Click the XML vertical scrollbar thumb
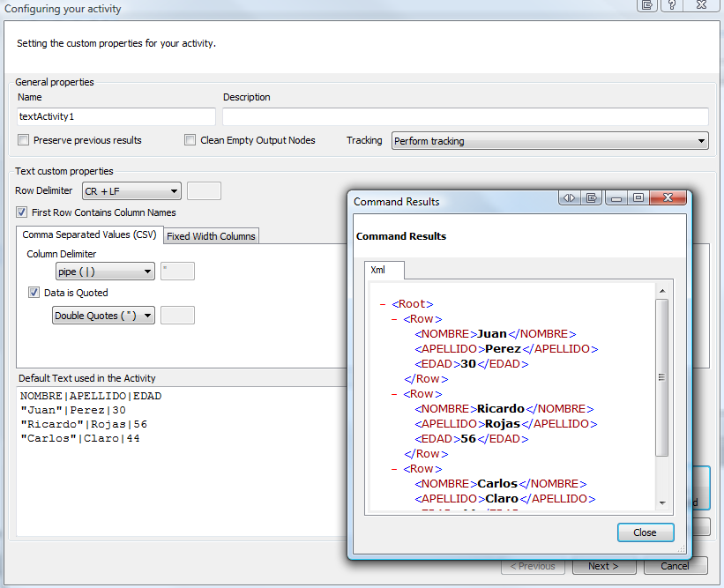The image size is (724, 588). (662, 377)
